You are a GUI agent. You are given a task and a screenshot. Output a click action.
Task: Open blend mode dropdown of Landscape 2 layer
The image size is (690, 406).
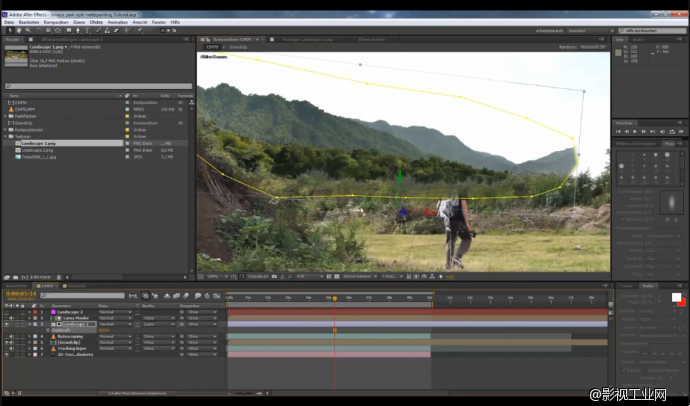115,312
